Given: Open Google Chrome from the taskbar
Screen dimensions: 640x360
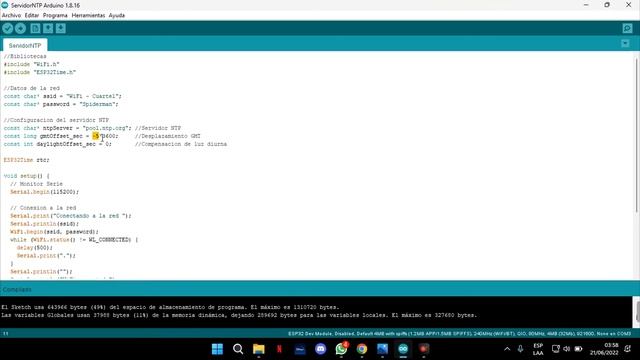Looking at the screenshot, I should pos(362,349).
